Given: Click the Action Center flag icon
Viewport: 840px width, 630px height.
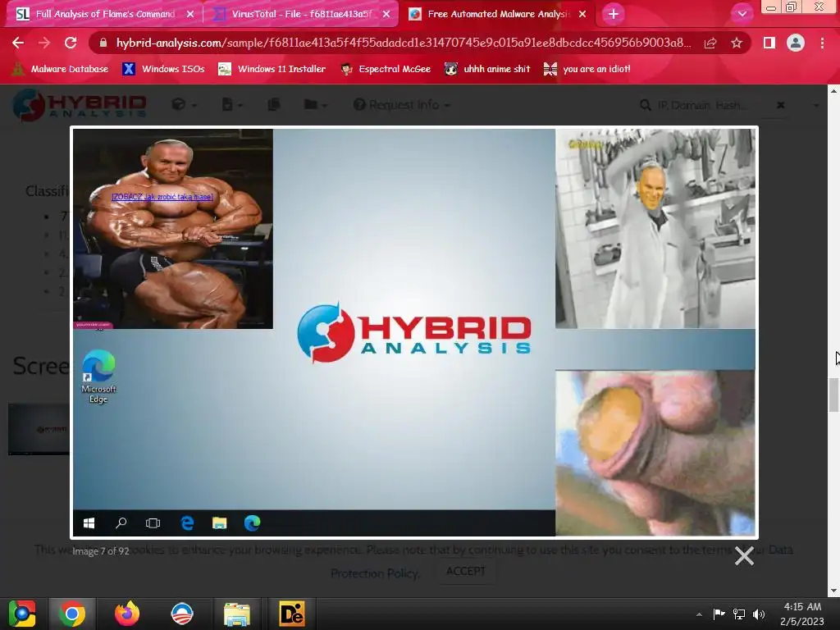Looking at the screenshot, I should [x=719, y=614].
